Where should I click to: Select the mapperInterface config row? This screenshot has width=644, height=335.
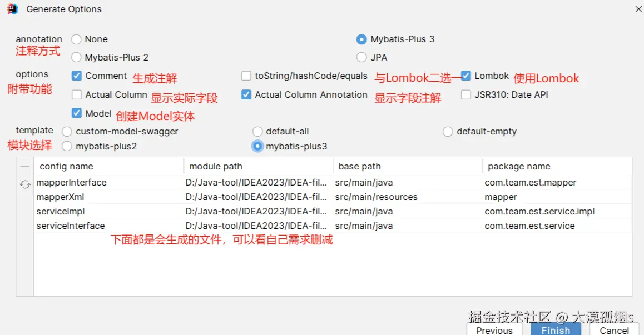point(333,182)
